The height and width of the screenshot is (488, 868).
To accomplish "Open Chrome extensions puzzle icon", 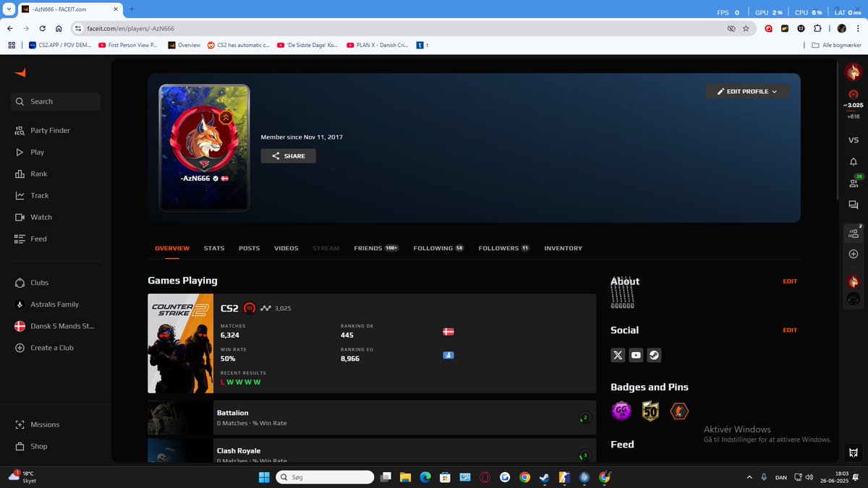I will click(x=817, y=28).
